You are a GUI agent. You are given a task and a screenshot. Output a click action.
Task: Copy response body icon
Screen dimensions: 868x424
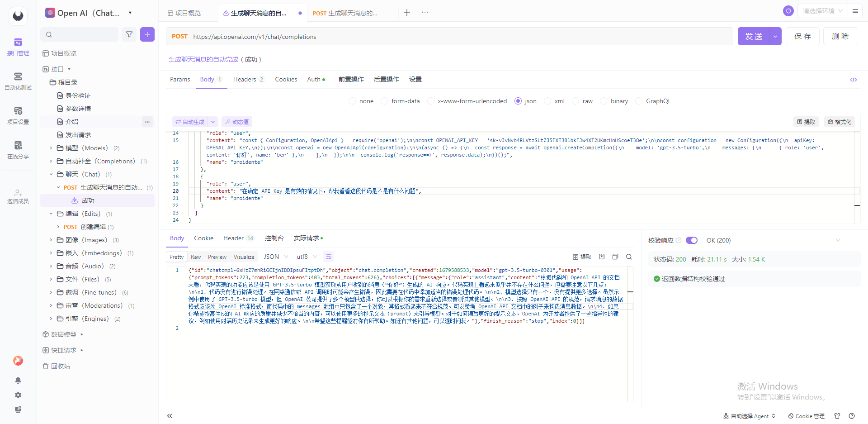tap(615, 257)
